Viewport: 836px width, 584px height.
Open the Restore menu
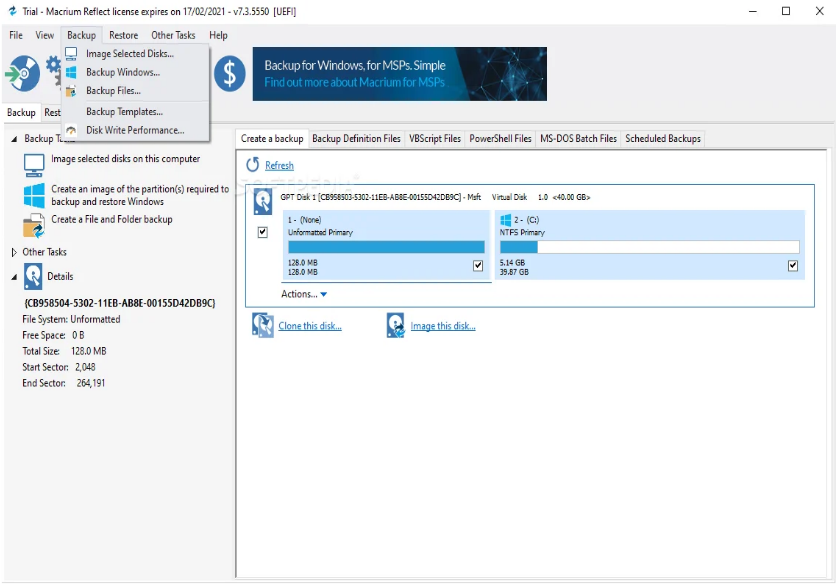pos(124,35)
